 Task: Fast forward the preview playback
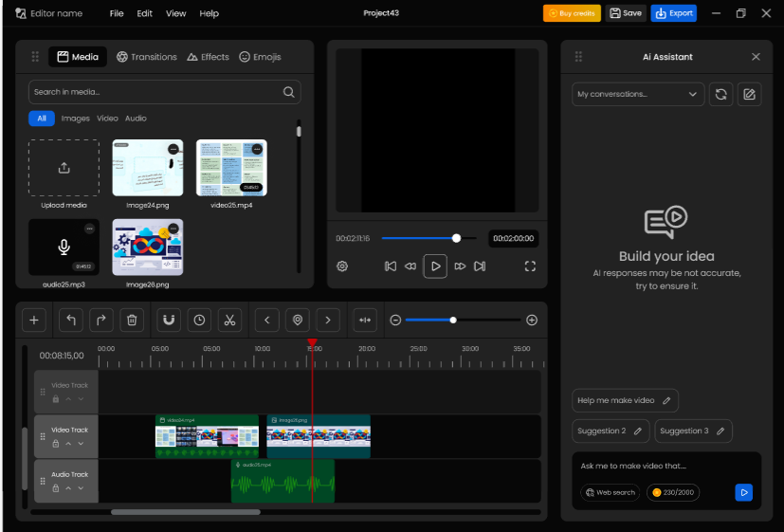(460, 266)
